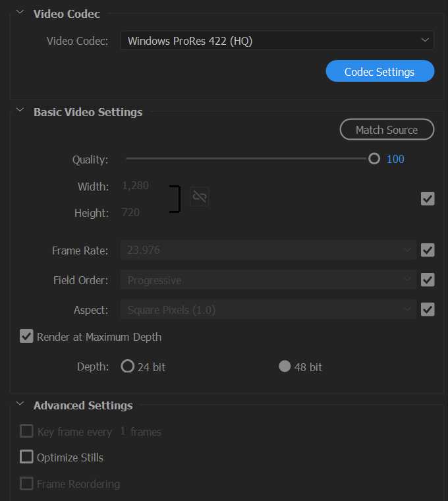Toggle Render at Maximum Depth checkbox
The height and width of the screenshot is (501, 448).
(26, 336)
